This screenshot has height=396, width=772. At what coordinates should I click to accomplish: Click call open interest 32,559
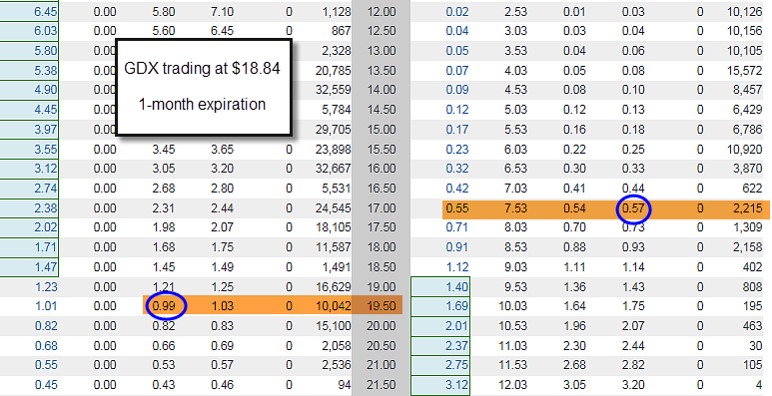point(333,90)
